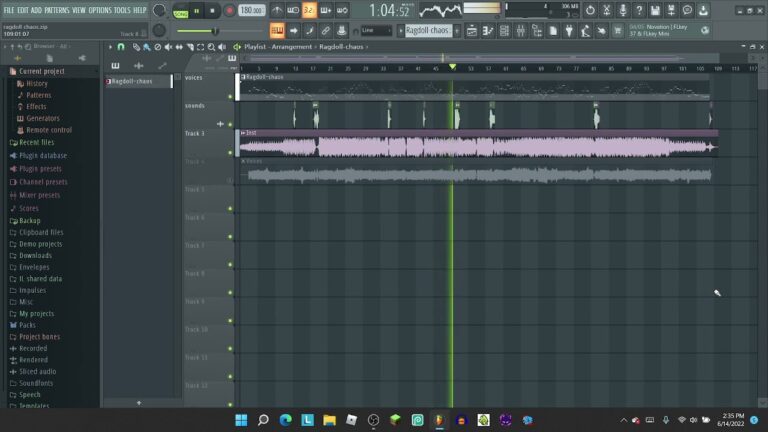Switch Song/Pattern mode button

coord(181,11)
